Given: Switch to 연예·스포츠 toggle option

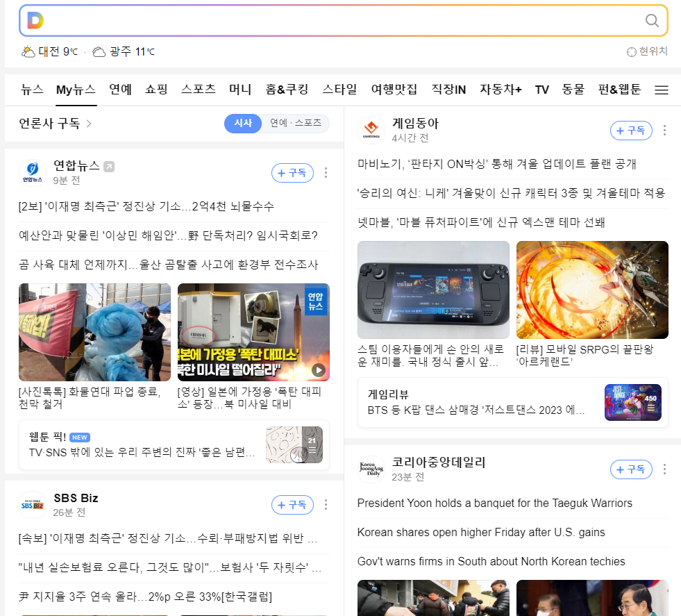Looking at the screenshot, I should pyautogui.click(x=295, y=124).
